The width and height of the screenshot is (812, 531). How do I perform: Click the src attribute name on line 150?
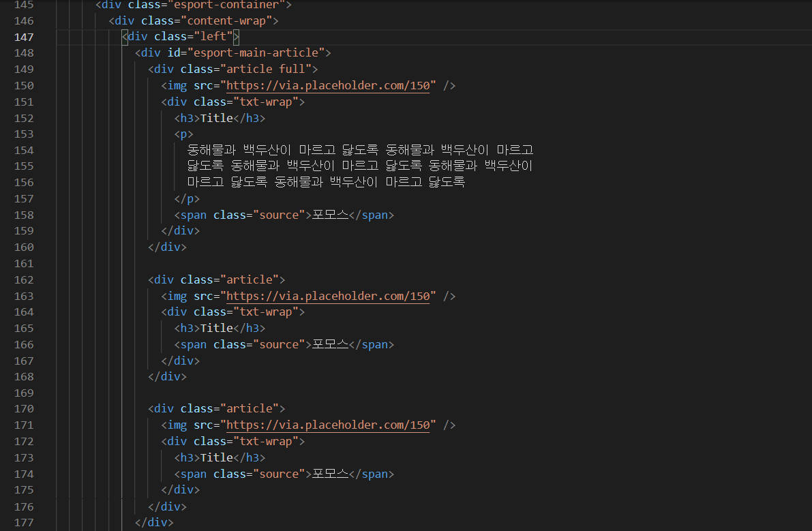tap(203, 85)
